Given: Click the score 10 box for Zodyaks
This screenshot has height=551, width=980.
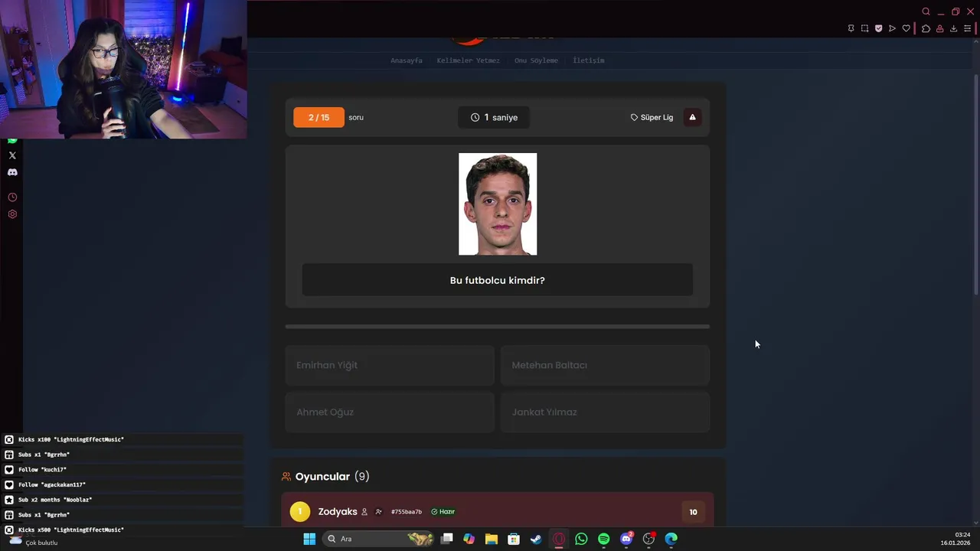Looking at the screenshot, I should (693, 512).
